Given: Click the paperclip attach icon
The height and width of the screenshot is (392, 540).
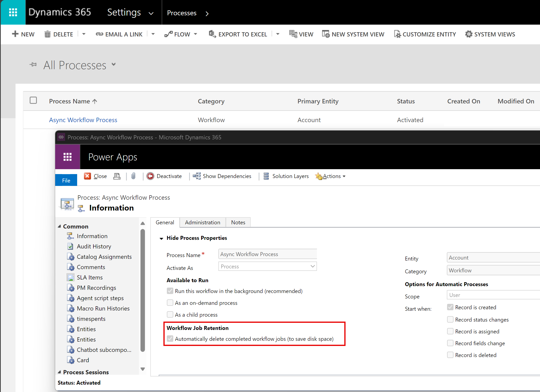Looking at the screenshot, I should coord(133,176).
